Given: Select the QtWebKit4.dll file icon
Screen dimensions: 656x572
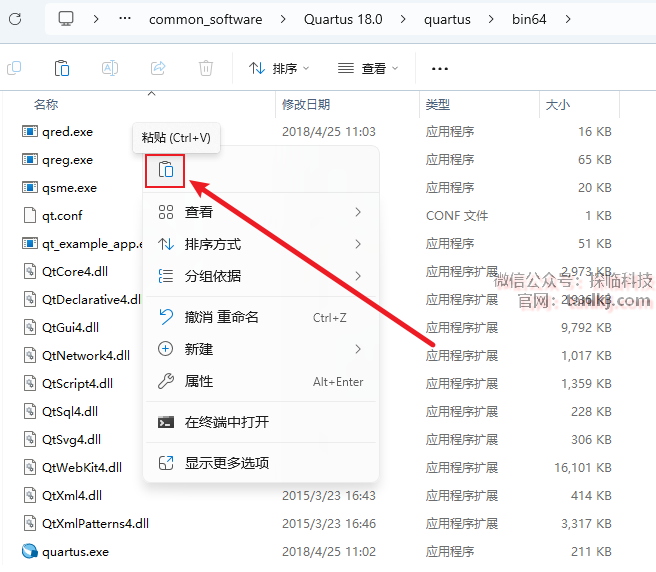Looking at the screenshot, I should 30,467.
